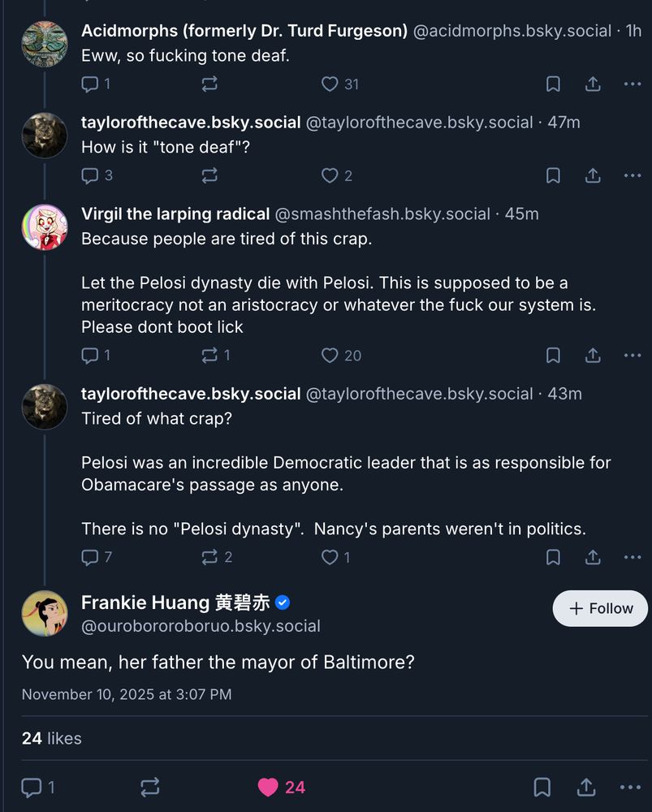652x812 pixels.
Task: Repost Virgil the larping radical's reply
Action: [x=209, y=355]
